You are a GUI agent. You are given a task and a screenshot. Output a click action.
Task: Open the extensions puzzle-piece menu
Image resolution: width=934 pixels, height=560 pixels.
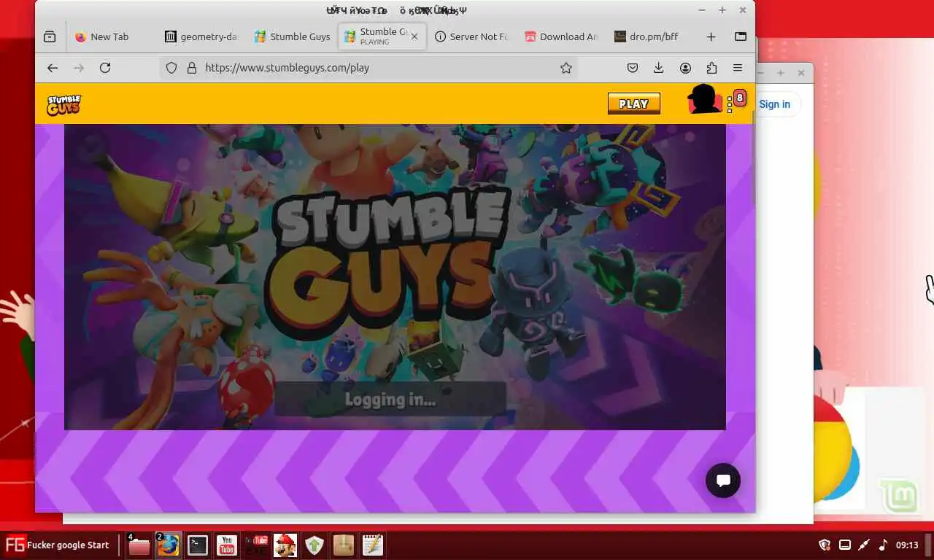[x=711, y=68]
